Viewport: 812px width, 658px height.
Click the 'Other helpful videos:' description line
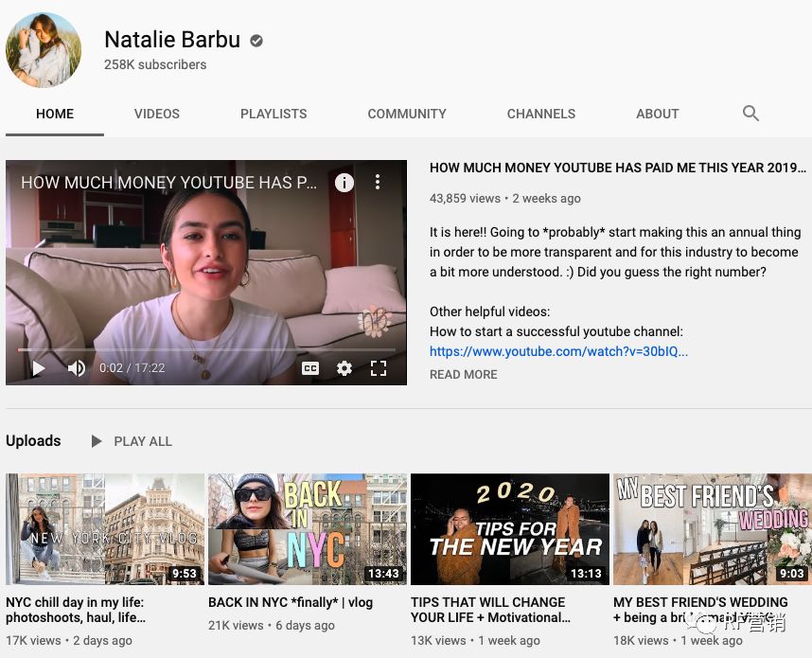click(490, 311)
